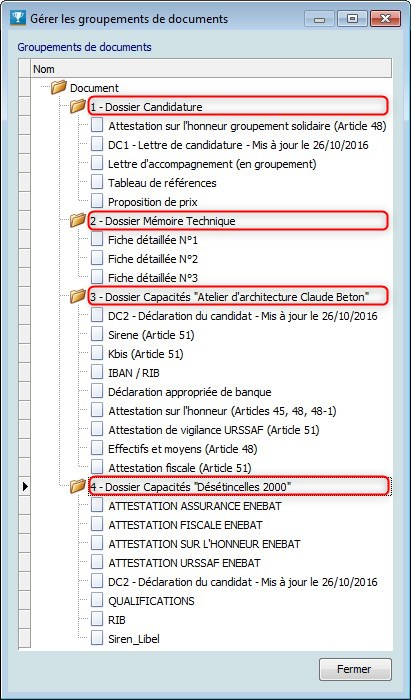Click document icon next to Kbis (Article 51)

97,354
